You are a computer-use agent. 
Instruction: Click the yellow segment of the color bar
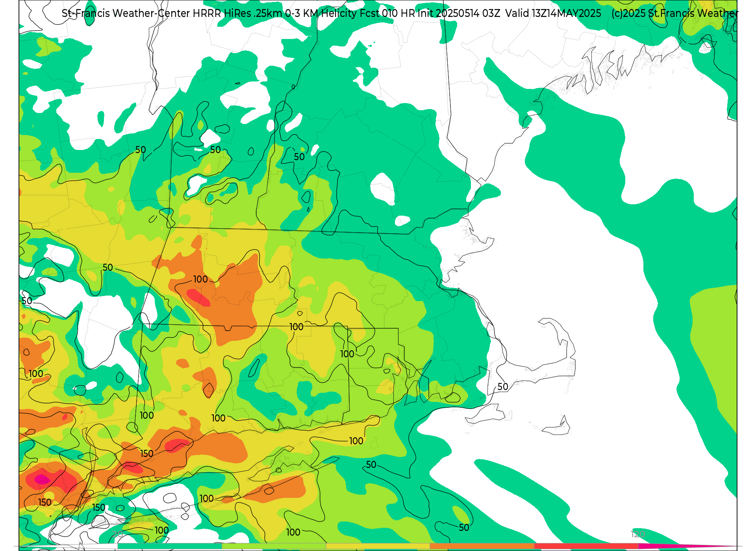coord(378,546)
